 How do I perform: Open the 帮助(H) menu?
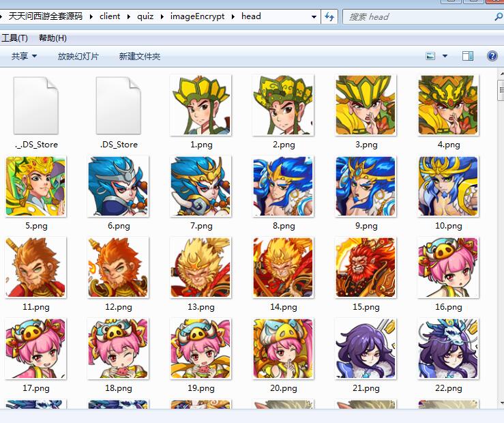(x=53, y=38)
